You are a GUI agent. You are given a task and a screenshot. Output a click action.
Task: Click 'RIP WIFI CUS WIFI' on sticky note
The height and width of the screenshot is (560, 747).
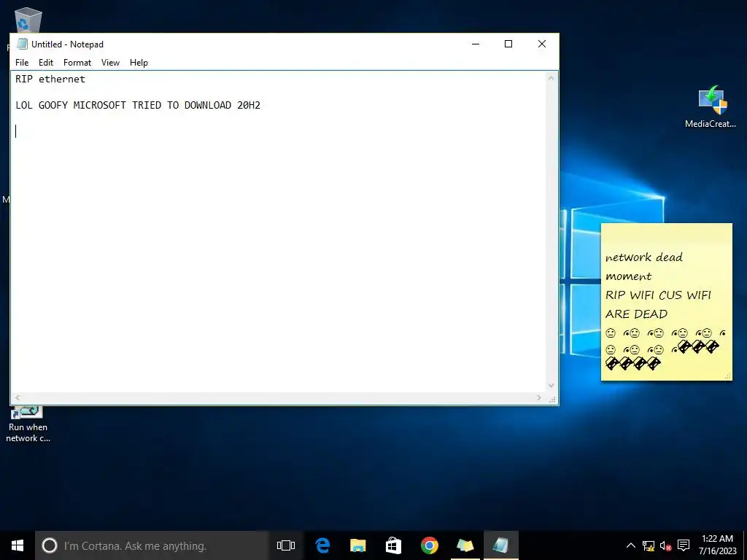(x=658, y=295)
